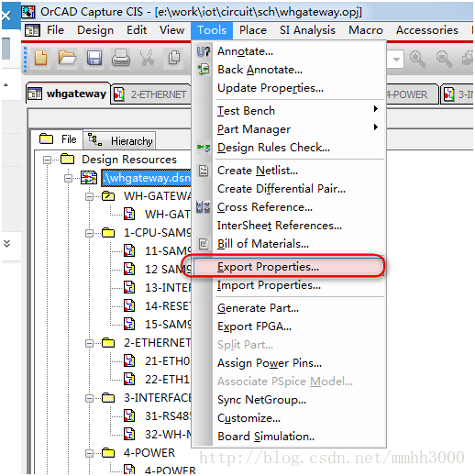Image resolution: width=475 pixels, height=476 pixels.
Task: Collapse the 3-INTERFACE folder node
Action: tap(89, 398)
